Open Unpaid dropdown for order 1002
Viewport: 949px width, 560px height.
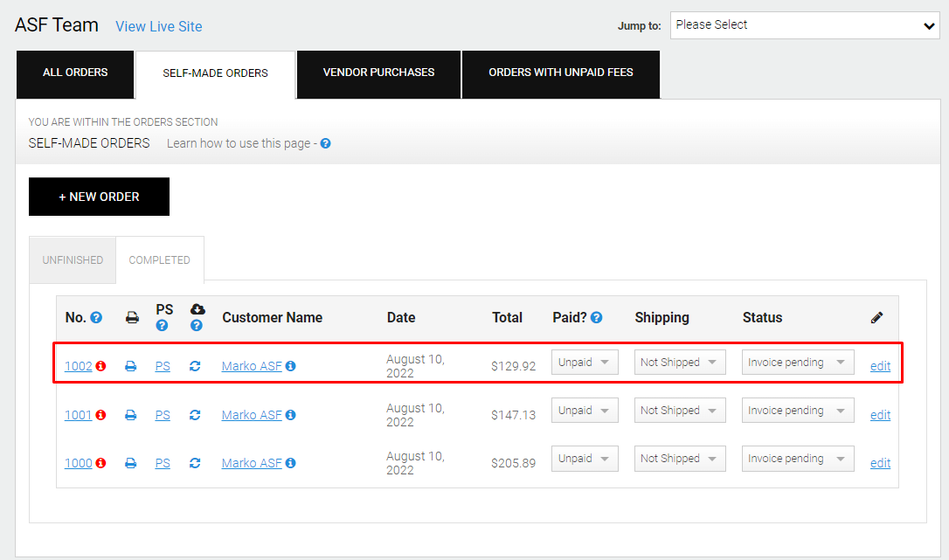(585, 362)
